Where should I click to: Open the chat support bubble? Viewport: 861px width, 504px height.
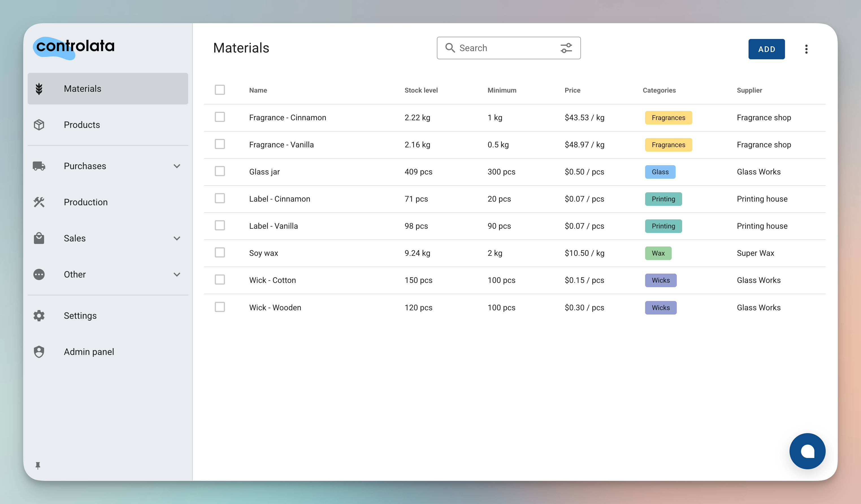pyautogui.click(x=807, y=451)
